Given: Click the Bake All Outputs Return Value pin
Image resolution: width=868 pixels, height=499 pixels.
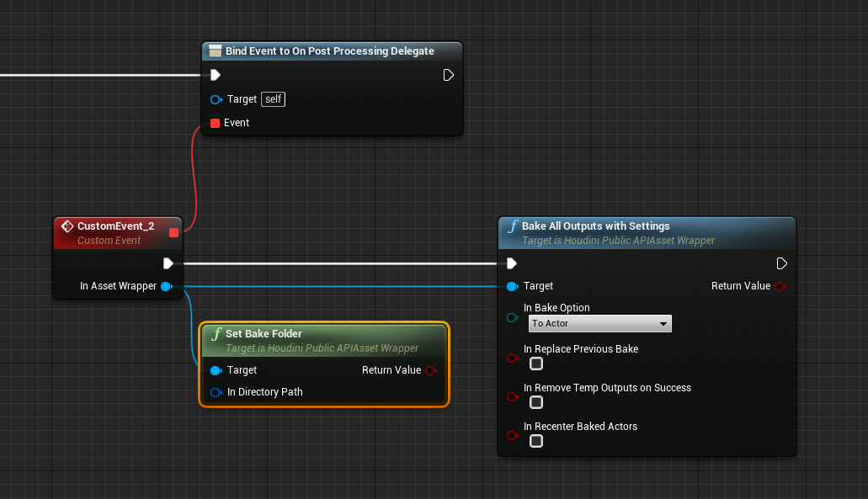Looking at the screenshot, I should click(x=780, y=286).
